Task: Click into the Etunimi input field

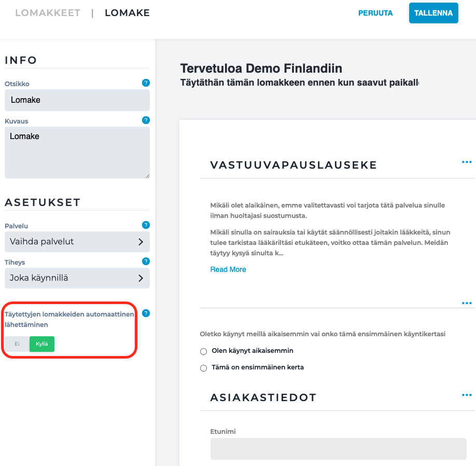Action: [x=338, y=449]
